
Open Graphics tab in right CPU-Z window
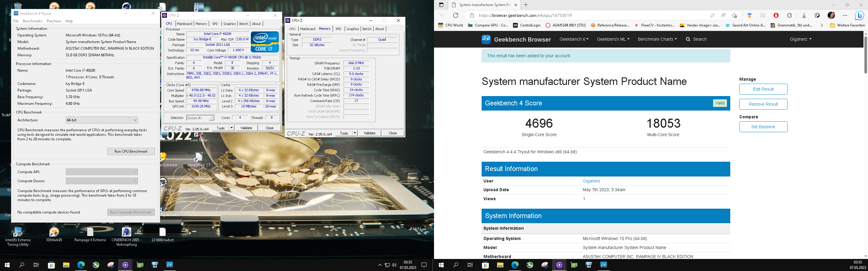tap(353, 29)
